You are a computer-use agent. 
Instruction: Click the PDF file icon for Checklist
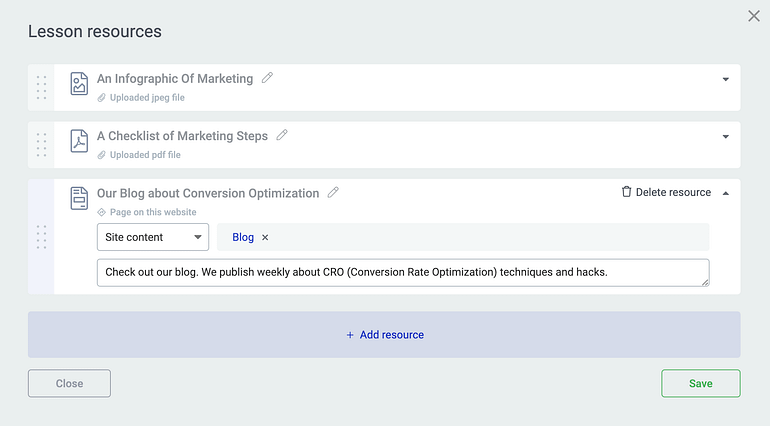[x=79, y=141]
